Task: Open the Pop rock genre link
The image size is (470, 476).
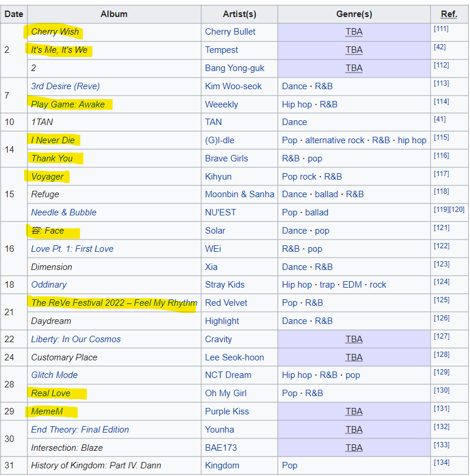Action: coord(299,177)
